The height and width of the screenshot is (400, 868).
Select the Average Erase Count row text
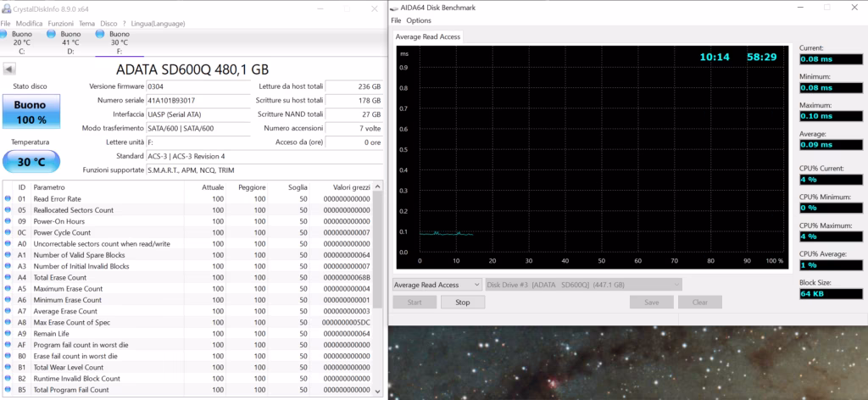[65, 311]
